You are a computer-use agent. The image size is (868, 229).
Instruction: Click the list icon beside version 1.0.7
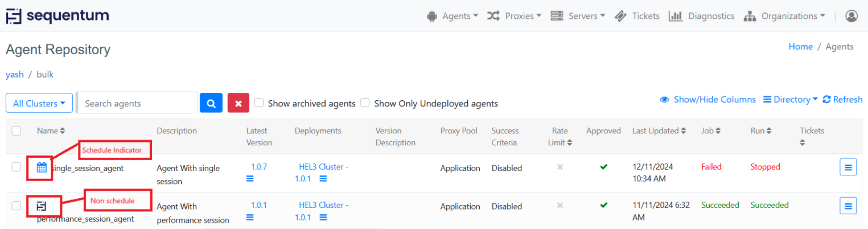tap(250, 179)
